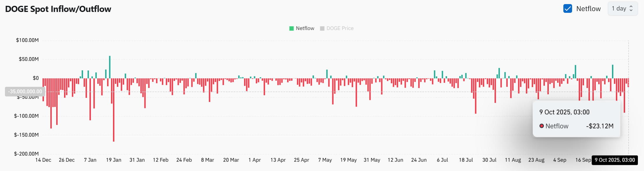The height and width of the screenshot is (171, 644).
Task: Select the tallest green bar near 19 Jan
Action: pyautogui.click(x=110, y=67)
